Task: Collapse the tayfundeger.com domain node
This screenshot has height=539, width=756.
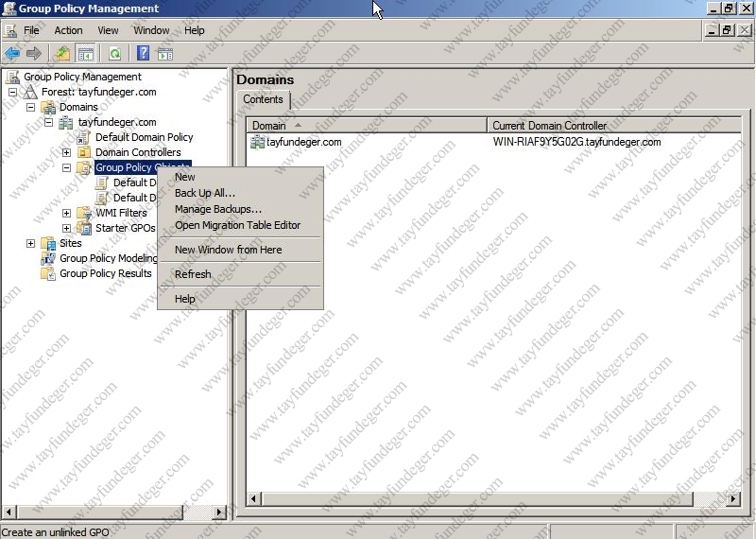Action: coord(49,122)
